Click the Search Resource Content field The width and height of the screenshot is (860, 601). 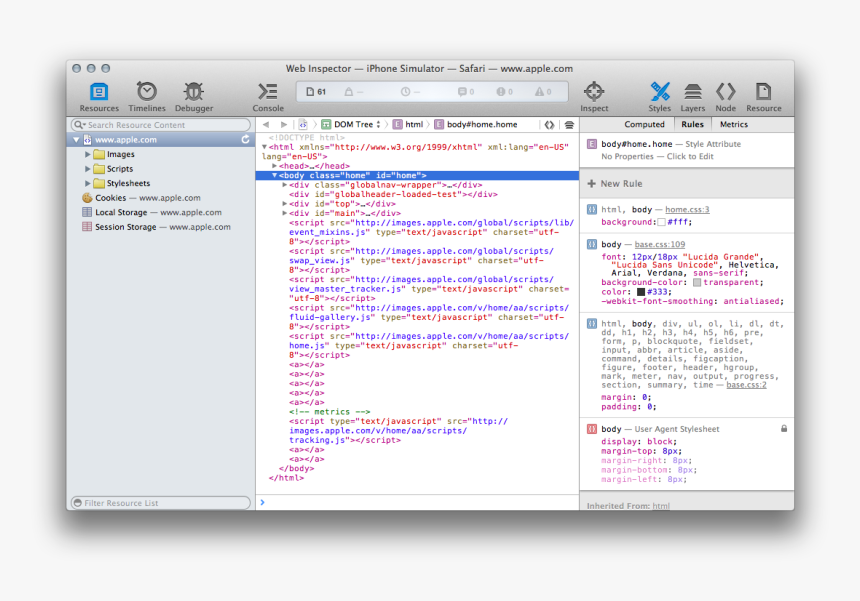[160, 124]
